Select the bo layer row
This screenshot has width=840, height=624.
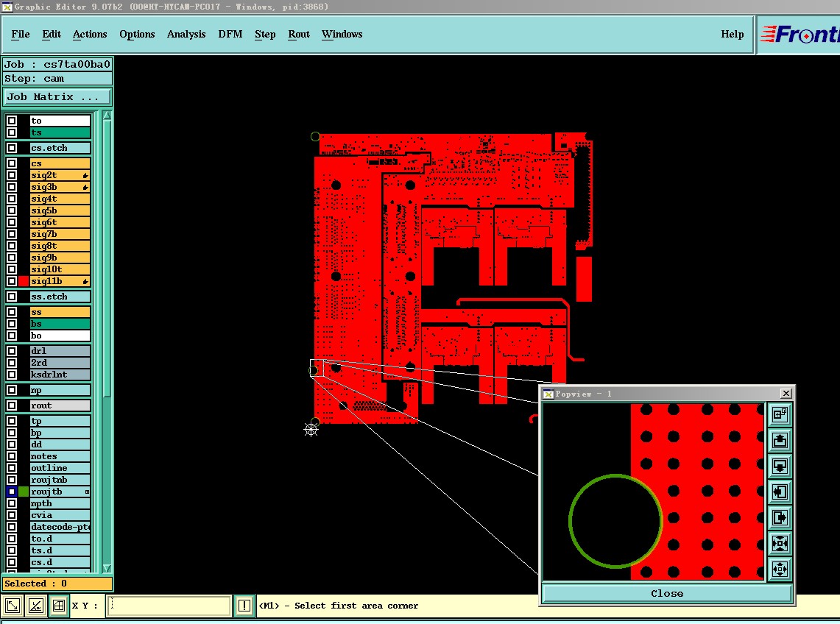(60, 336)
